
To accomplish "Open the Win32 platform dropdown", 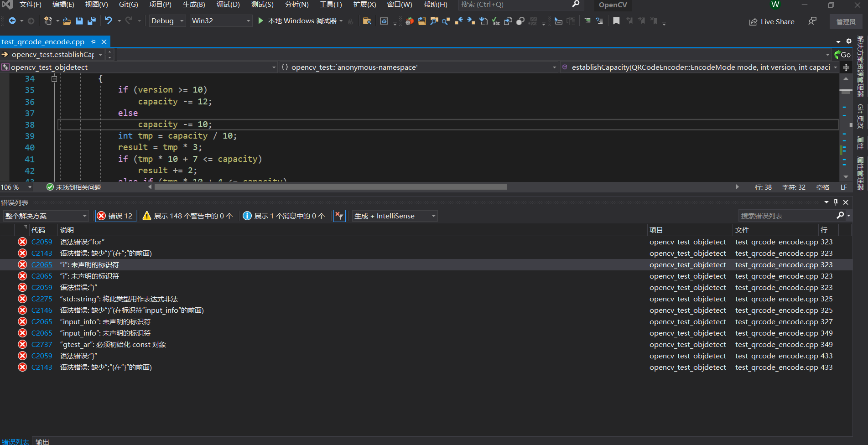I will pyautogui.click(x=221, y=21).
